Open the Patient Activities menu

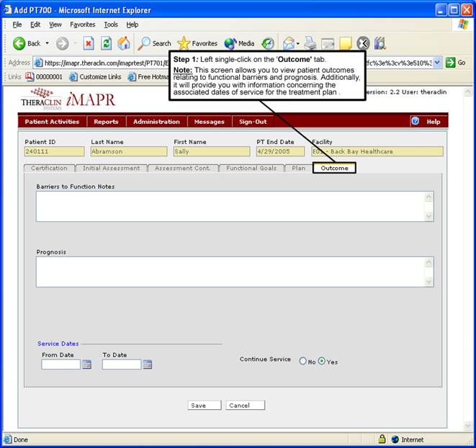[52, 122]
